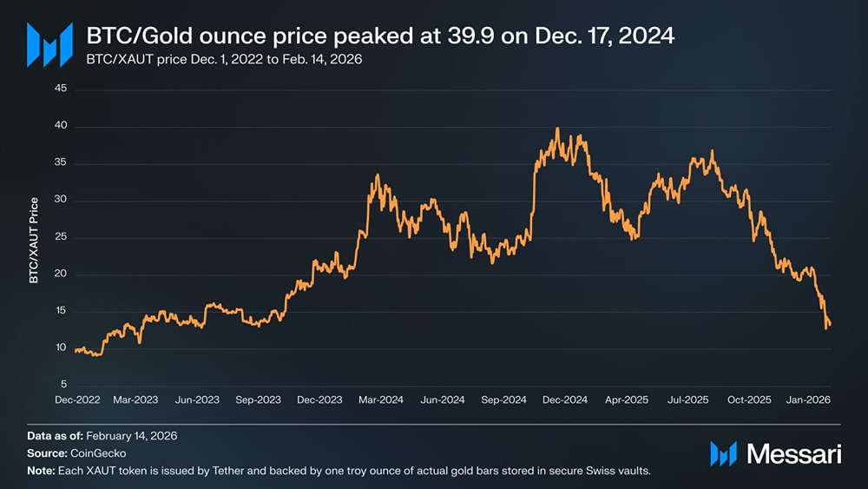
Task: Click the Dec-2022 x-axis label
Action: click(x=77, y=400)
